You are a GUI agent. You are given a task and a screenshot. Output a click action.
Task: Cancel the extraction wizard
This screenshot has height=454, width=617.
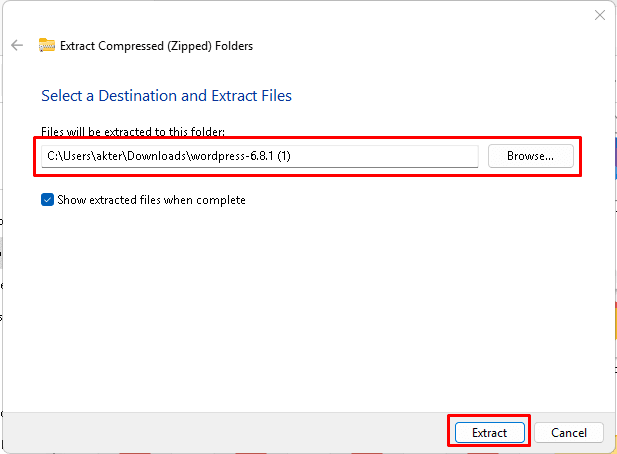point(568,433)
